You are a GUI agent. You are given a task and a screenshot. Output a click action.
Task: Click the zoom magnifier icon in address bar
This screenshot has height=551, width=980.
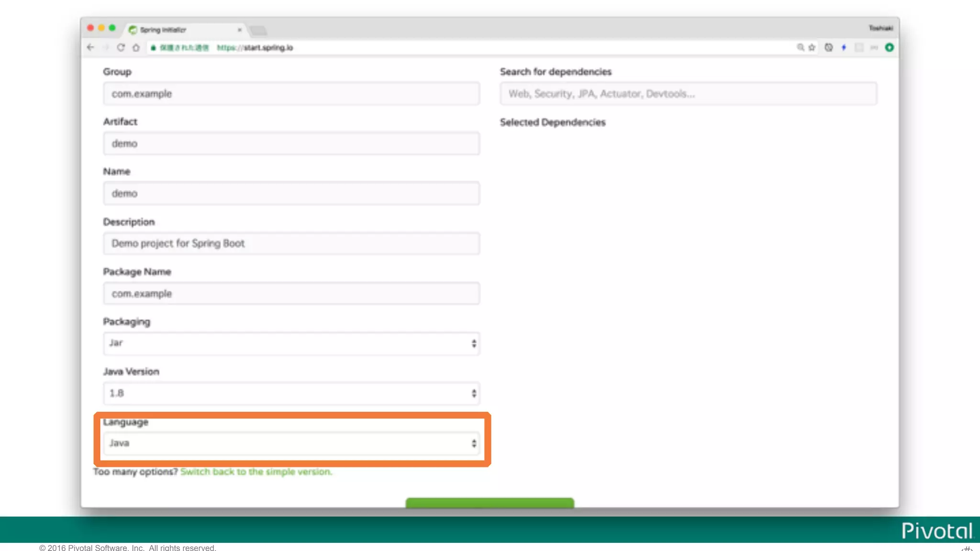[x=800, y=47]
